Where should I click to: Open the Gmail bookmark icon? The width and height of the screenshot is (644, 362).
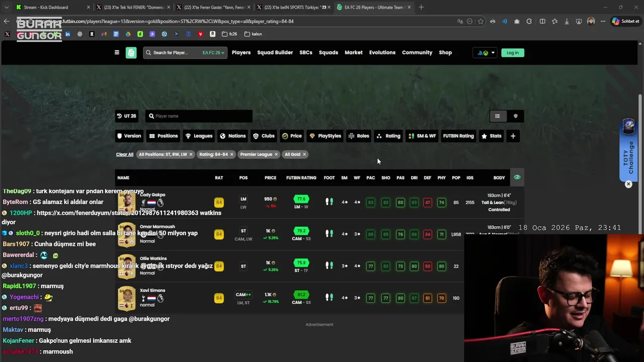point(104,34)
